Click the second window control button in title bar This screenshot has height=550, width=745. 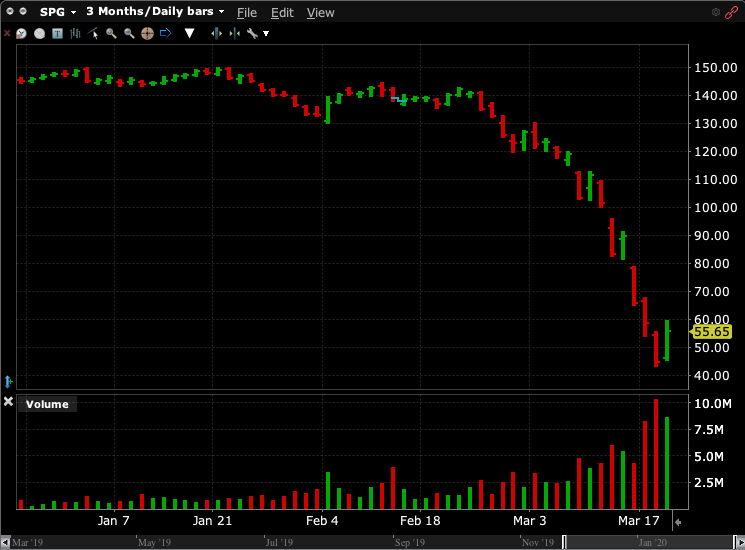(x=23, y=11)
